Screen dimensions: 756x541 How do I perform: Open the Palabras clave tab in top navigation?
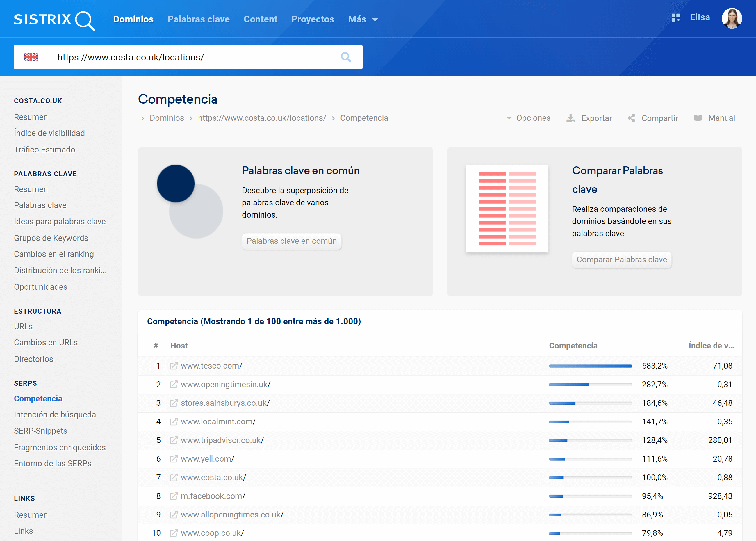coord(199,19)
